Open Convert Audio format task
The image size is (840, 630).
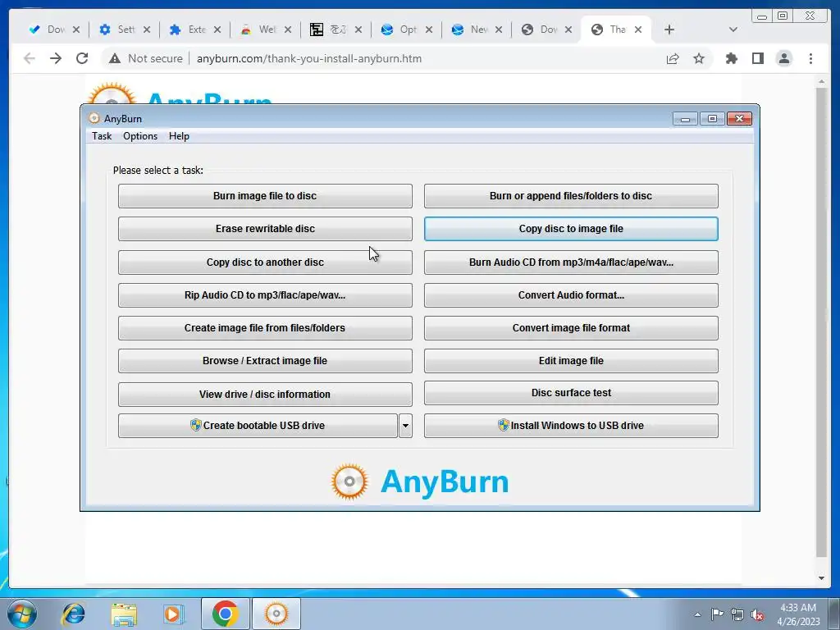[571, 295]
